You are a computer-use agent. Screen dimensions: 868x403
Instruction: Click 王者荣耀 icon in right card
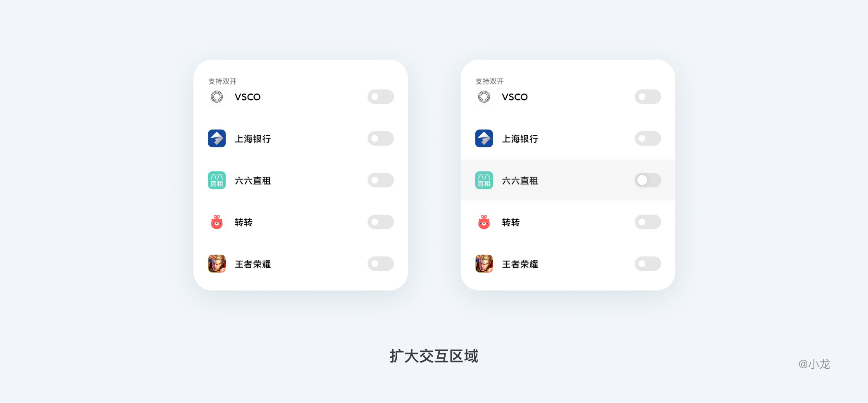click(484, 264)
